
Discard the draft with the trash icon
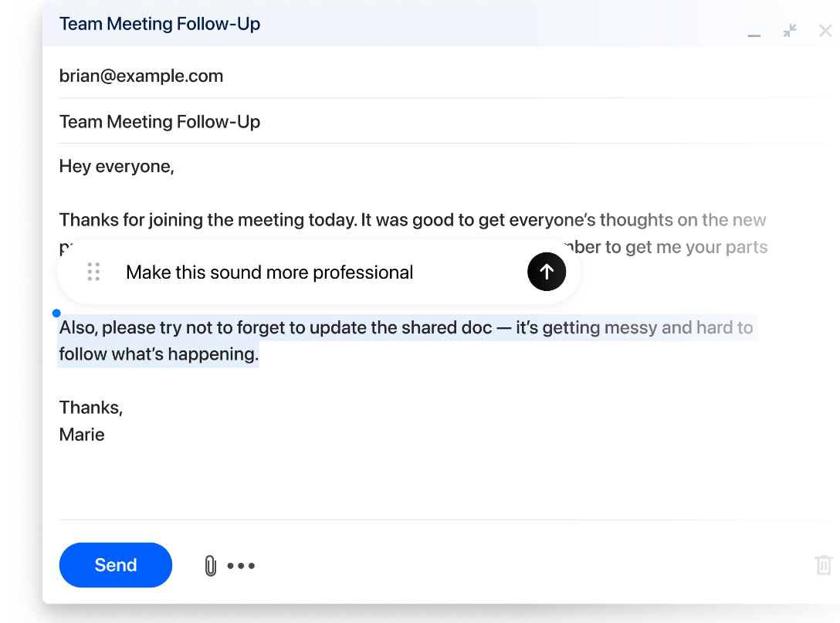click(824, 565)
